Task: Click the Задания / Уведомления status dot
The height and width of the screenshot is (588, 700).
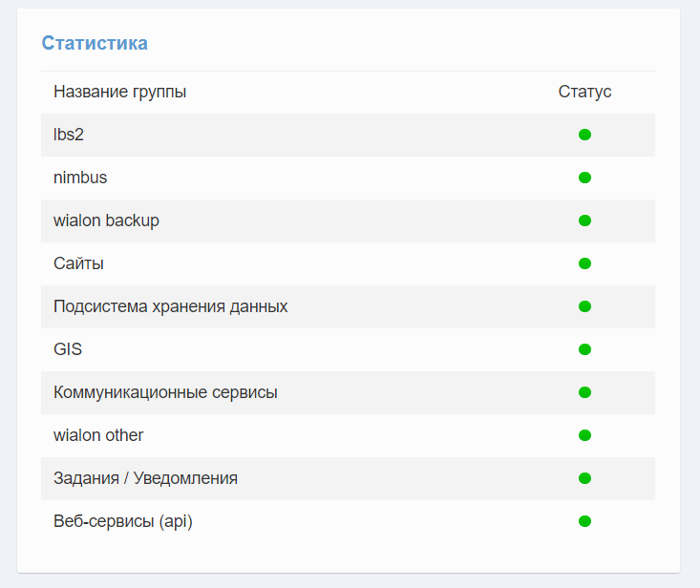Action: [584, 478]
